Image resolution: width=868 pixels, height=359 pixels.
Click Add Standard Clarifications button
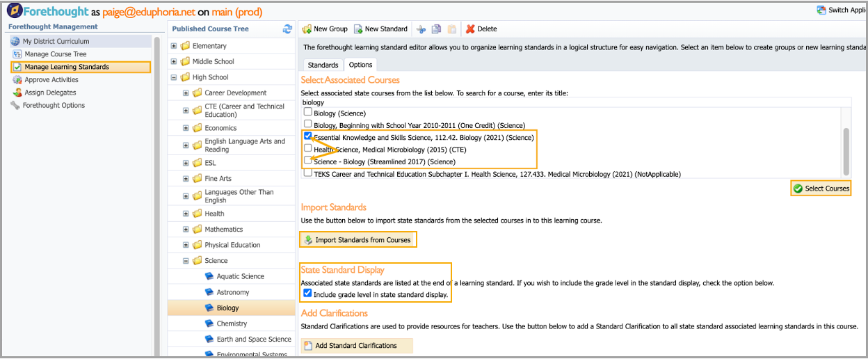pos(356,345)
